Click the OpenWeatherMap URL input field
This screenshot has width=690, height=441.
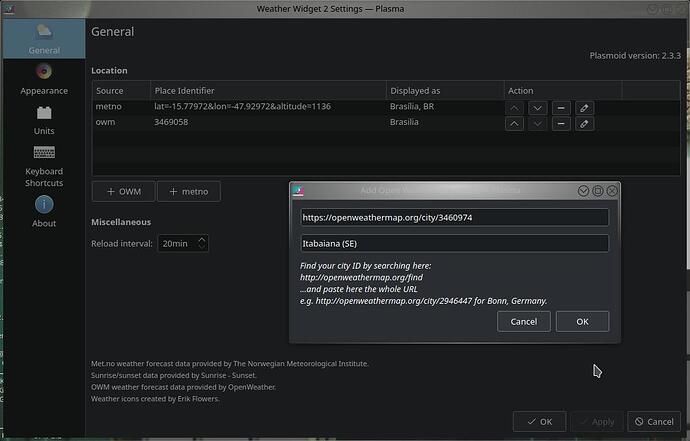click(455, 217)
